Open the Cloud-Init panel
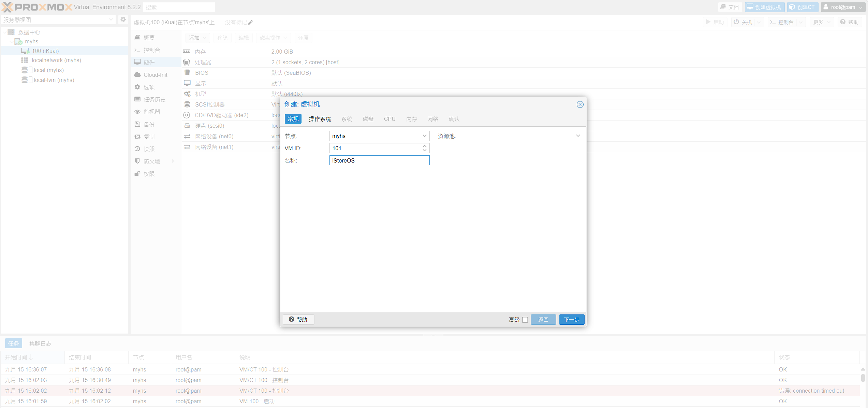 [x=156, y=75]
